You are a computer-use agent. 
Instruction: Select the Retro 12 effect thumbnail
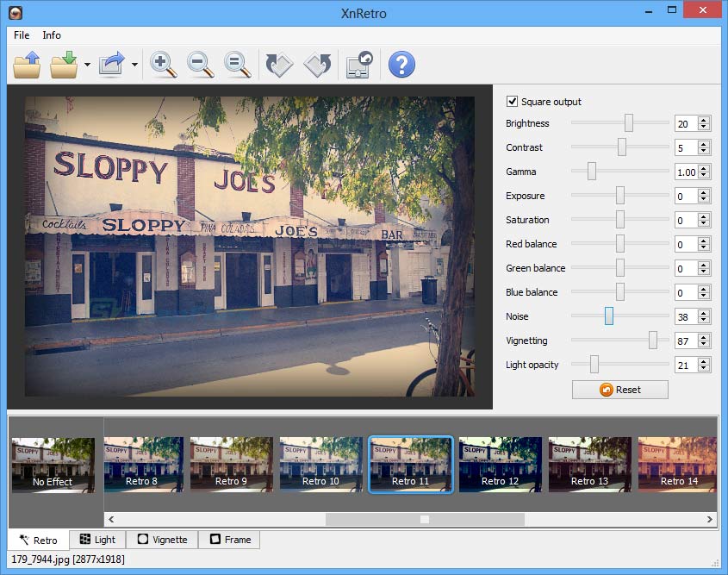[500, 465]
